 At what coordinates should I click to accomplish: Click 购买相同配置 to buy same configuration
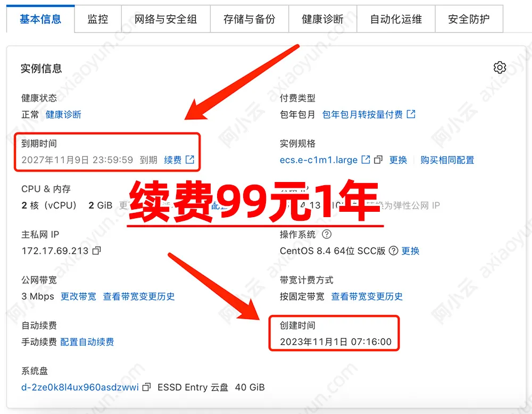click(447, 160)
